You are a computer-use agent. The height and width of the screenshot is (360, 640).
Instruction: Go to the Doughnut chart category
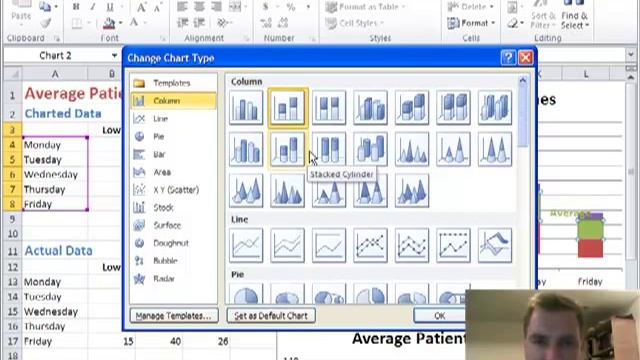(173, 243)
